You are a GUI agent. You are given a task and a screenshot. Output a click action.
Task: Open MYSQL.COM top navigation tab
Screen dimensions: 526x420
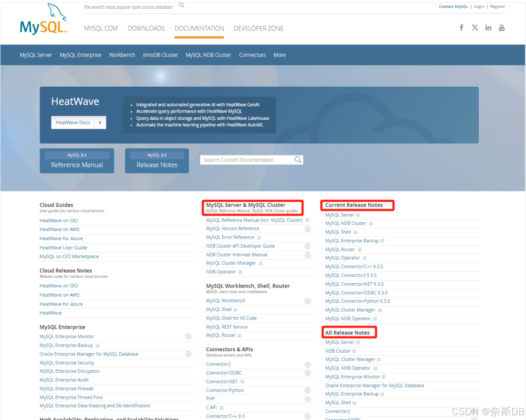[101, 29]
